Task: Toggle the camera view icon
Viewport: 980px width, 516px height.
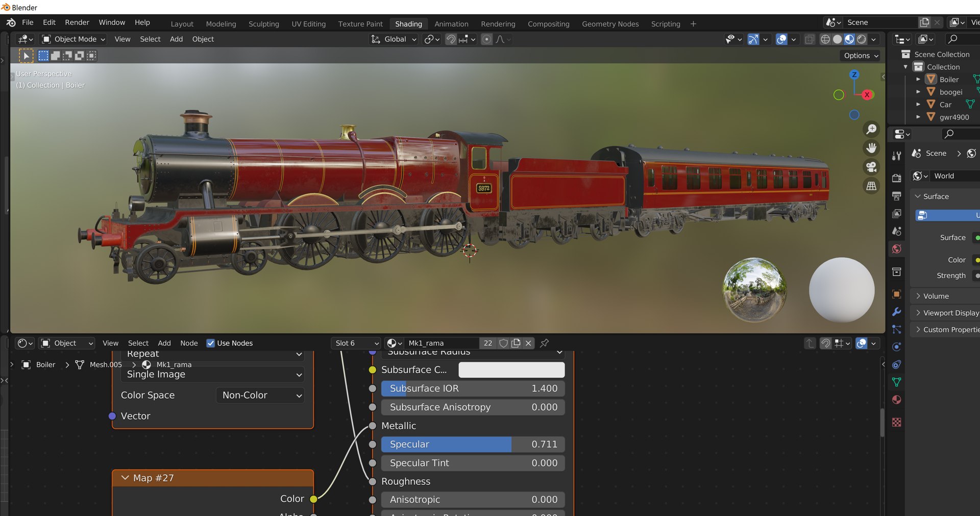Action: point(871,167)
